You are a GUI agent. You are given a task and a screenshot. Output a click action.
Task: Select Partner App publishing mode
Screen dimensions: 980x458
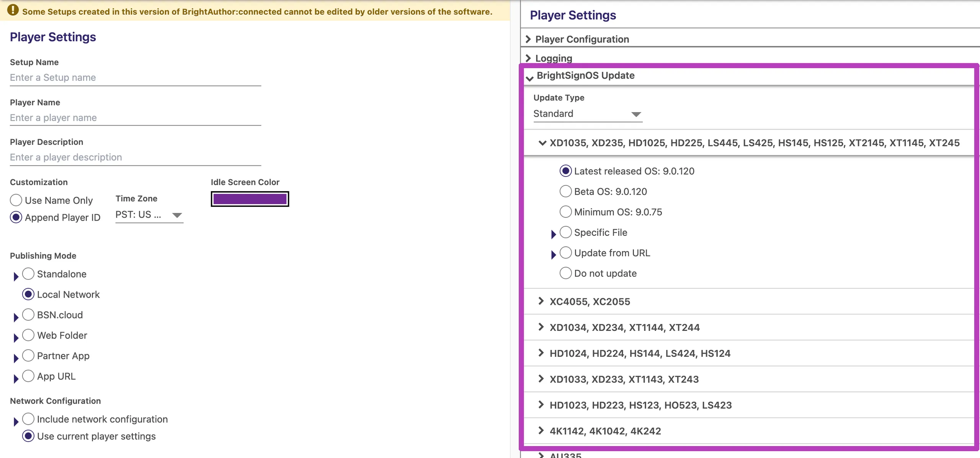[x=28, y=356]
